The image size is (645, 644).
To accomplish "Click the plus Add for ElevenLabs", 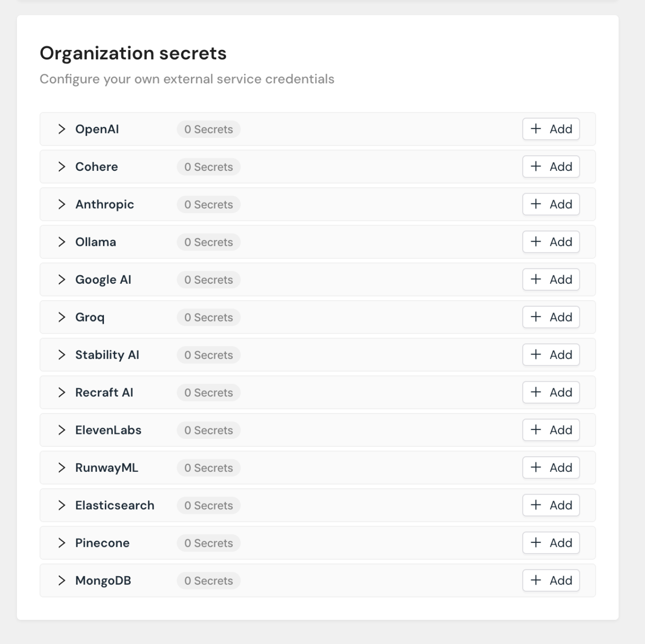I will 551,430.
